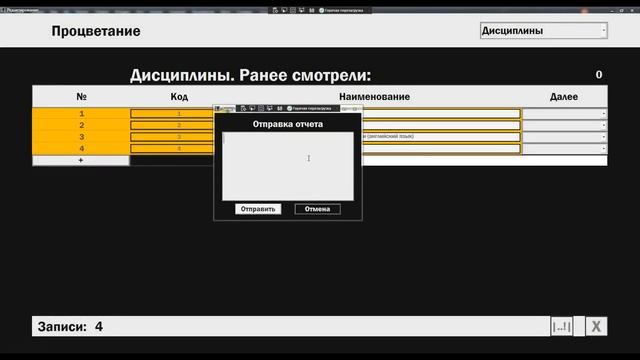This screenshot has width=640, height=360.
Task: Click the Код field in row 3
Action: 172,137
